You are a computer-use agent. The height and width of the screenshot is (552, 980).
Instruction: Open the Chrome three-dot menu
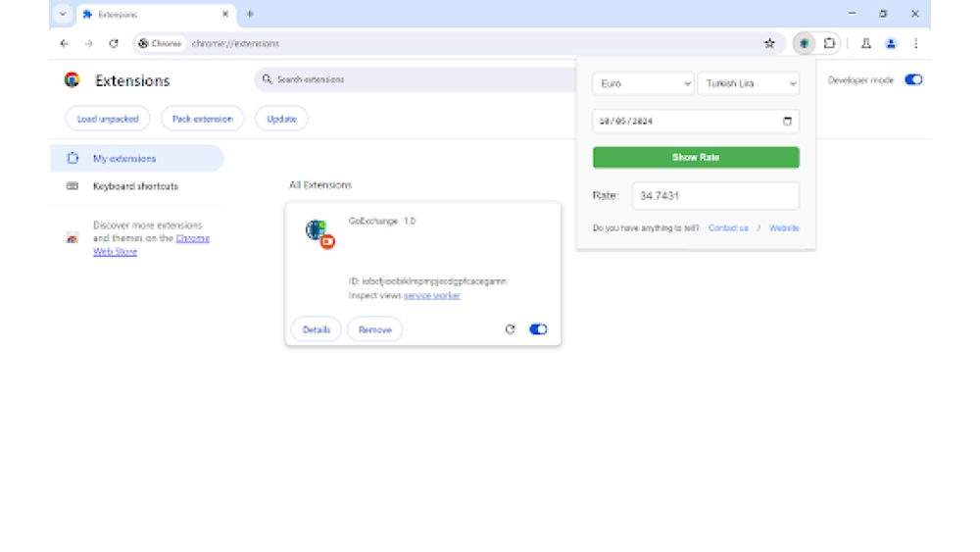pyautogui.click(x=915, y=44)
